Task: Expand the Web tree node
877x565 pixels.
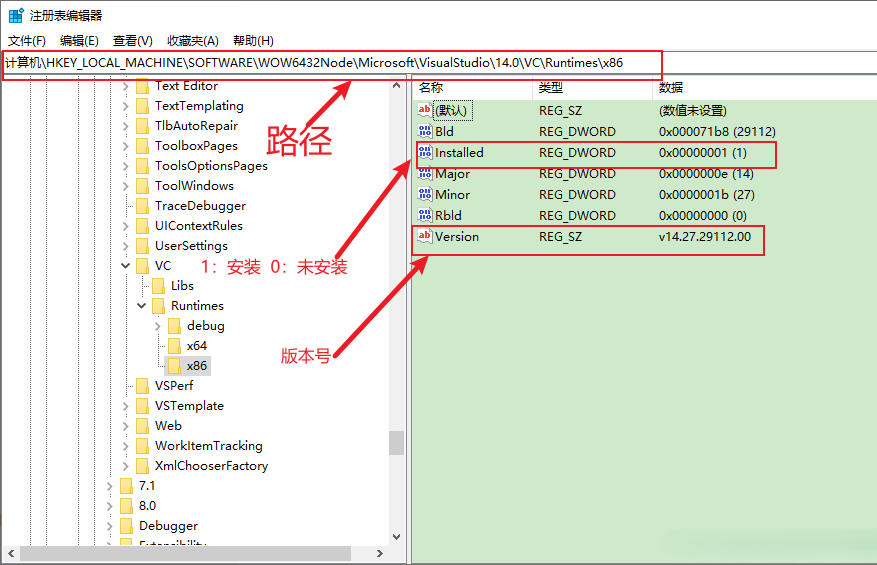Action: pyautogui.click(x=126, y=426)
